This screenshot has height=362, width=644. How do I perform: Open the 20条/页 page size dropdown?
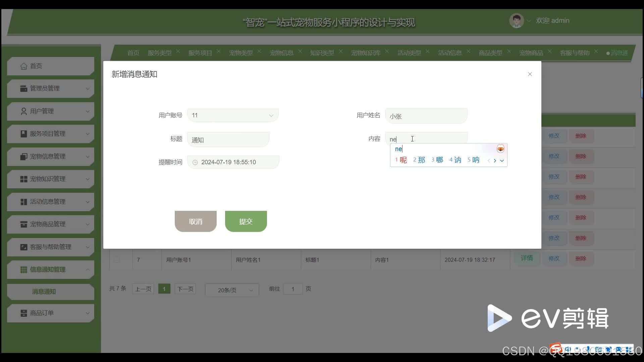click(231, 290)
